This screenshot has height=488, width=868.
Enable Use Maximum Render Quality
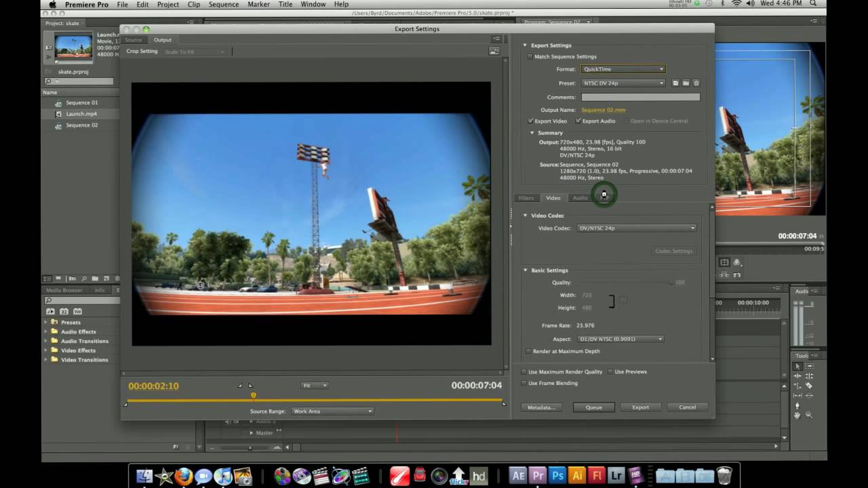pos(524,371)
